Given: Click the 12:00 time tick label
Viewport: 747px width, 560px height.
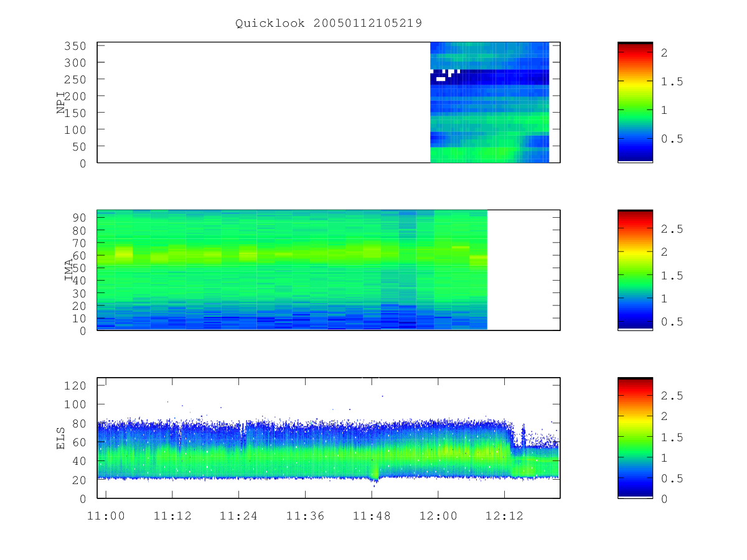Looking at the screenshot, I should (438, 516).
